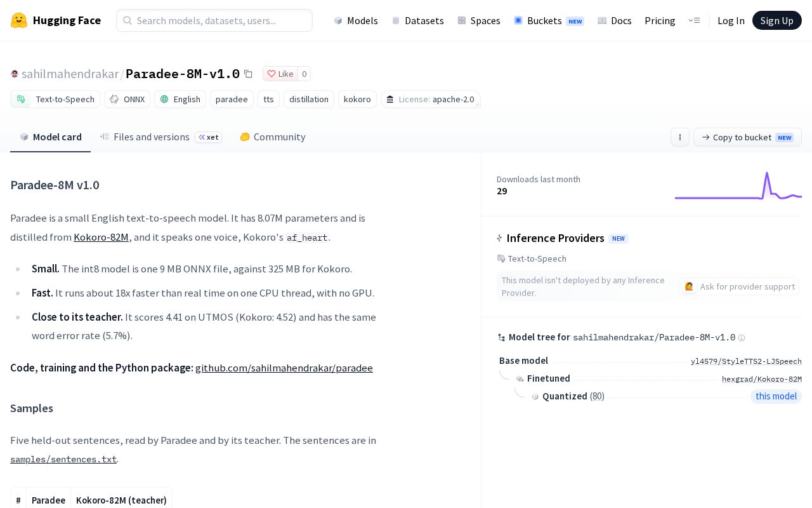Open the Community tab
Viewport: 812px width, 508px height.
point(272,137)
